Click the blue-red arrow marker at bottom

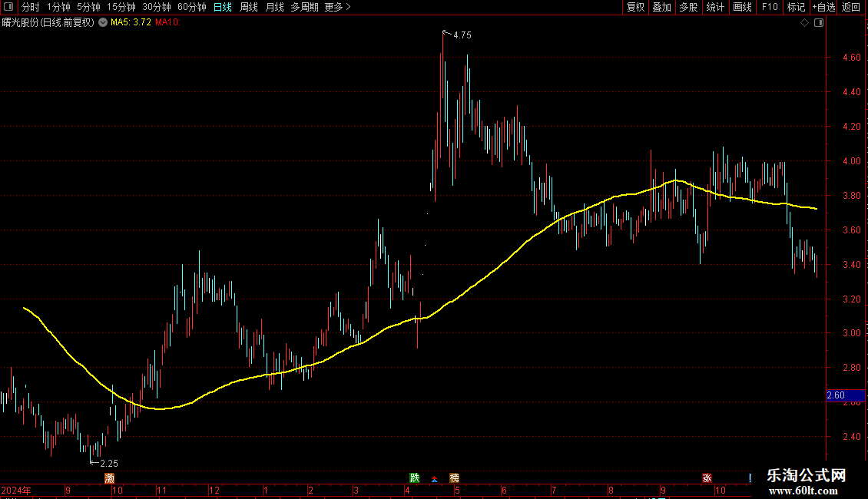point(435,478)
